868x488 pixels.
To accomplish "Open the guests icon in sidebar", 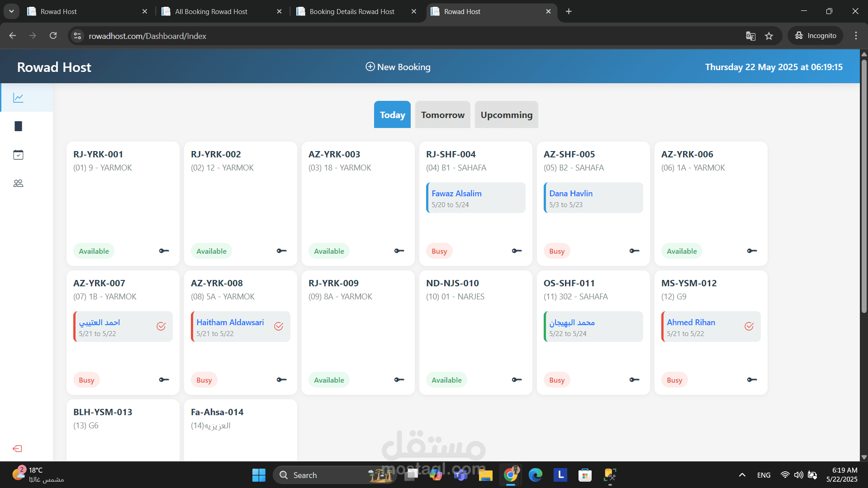I will pyautogui.click(x=18, y=183).
